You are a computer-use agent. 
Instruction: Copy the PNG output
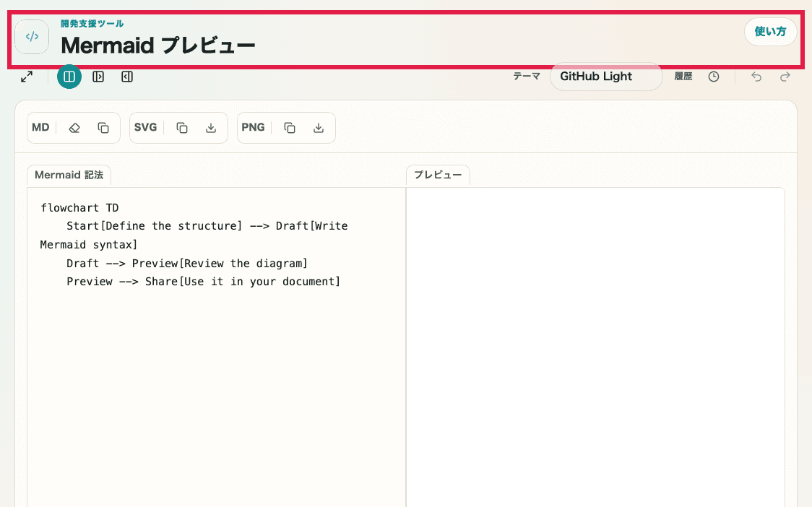pos(289,127)
